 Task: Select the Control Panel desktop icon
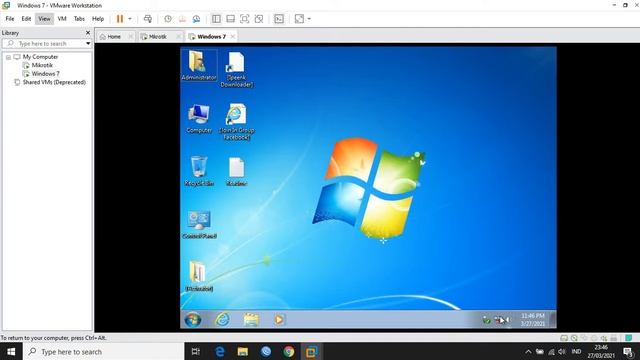199,224
